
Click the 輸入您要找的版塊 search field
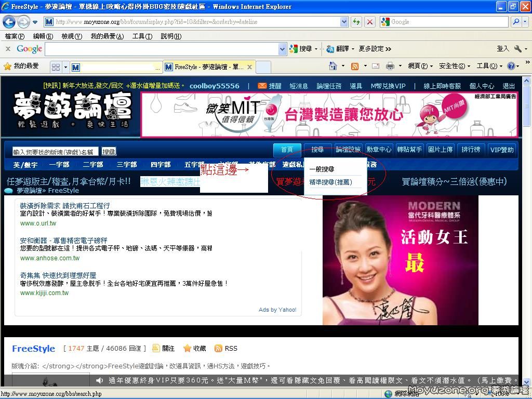(55, 152)
